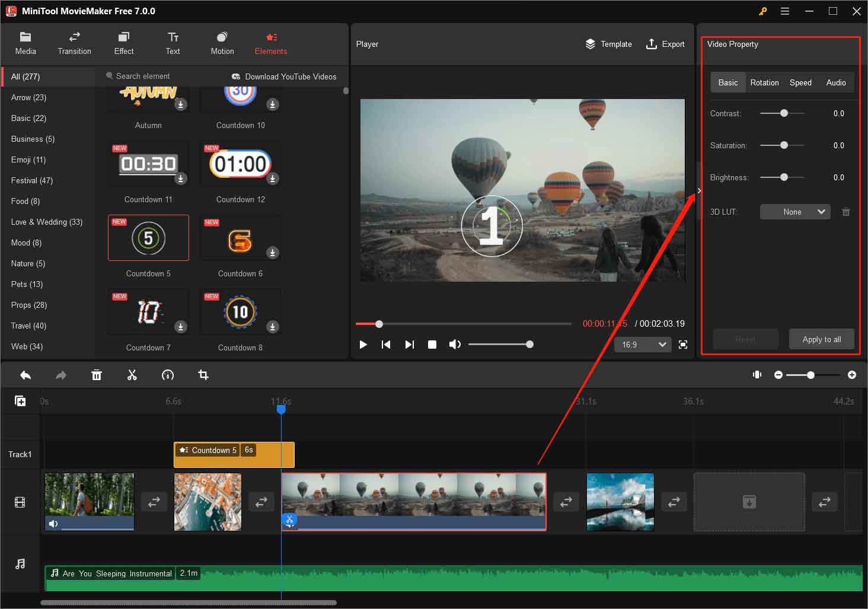Viewport: 868px width, 609px height.
Task: Open the Media tab
Action: (25, 43)
